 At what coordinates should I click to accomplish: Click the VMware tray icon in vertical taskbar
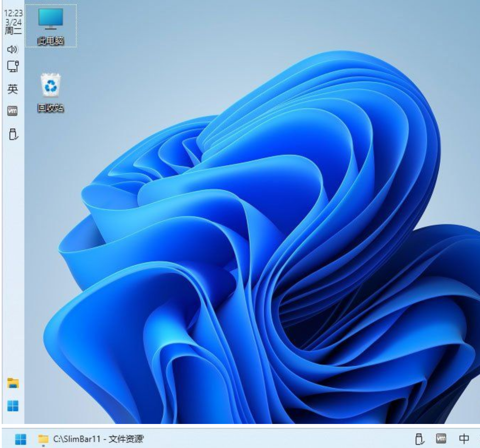(x=12, y=111)
